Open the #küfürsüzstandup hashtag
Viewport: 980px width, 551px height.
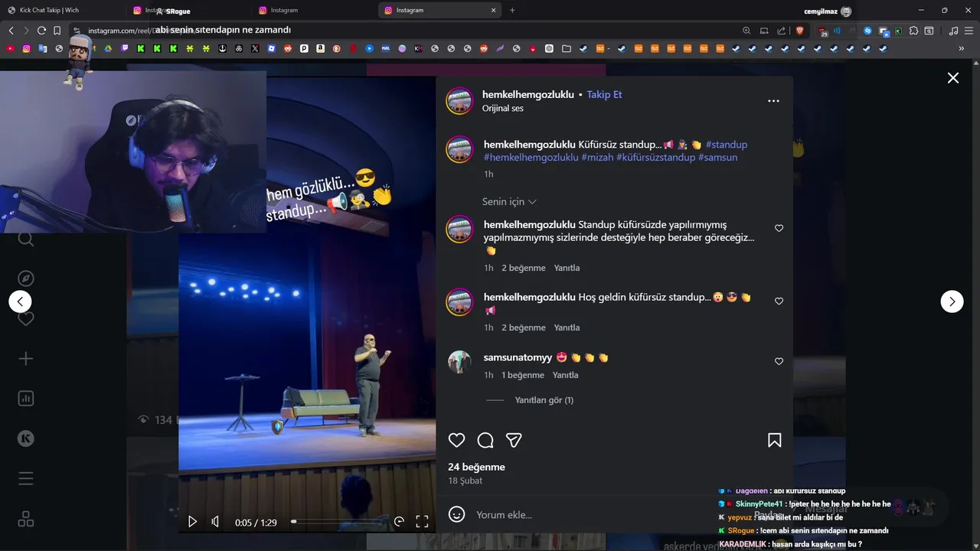click(x=656, y=158)
